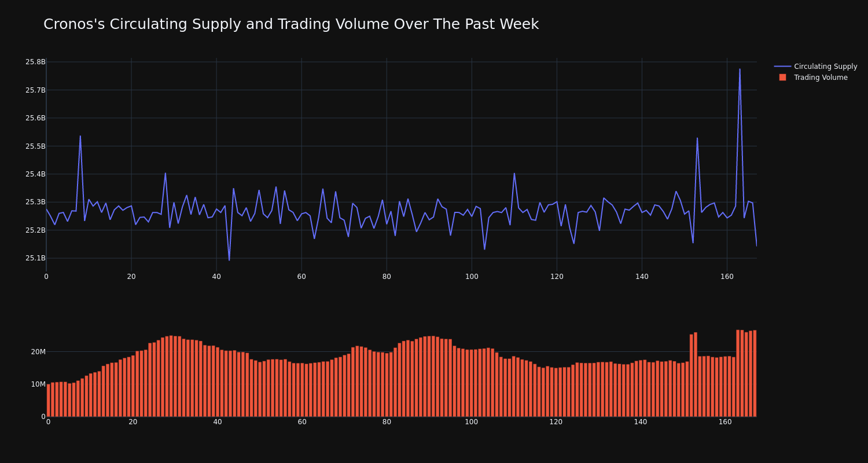Toggle the Trading Volume legend entry
868x463 pixels.
click(x=815, y=78)
